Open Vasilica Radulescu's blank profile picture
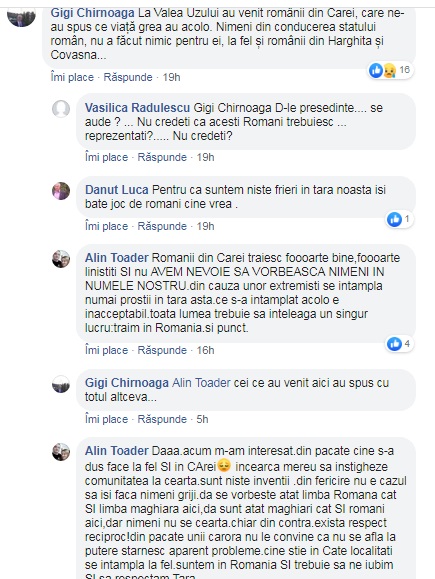This screenshot has height=579, width=435. click(61, 109)
